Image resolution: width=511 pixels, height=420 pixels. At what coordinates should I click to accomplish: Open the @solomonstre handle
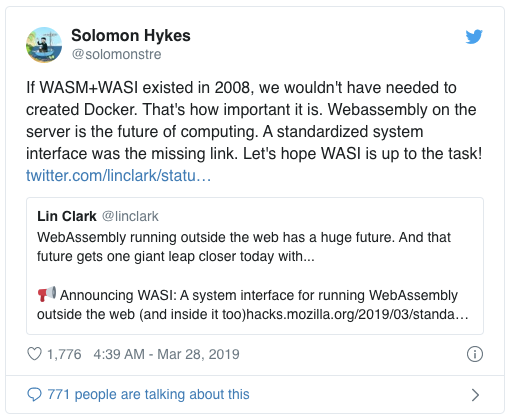116,54
